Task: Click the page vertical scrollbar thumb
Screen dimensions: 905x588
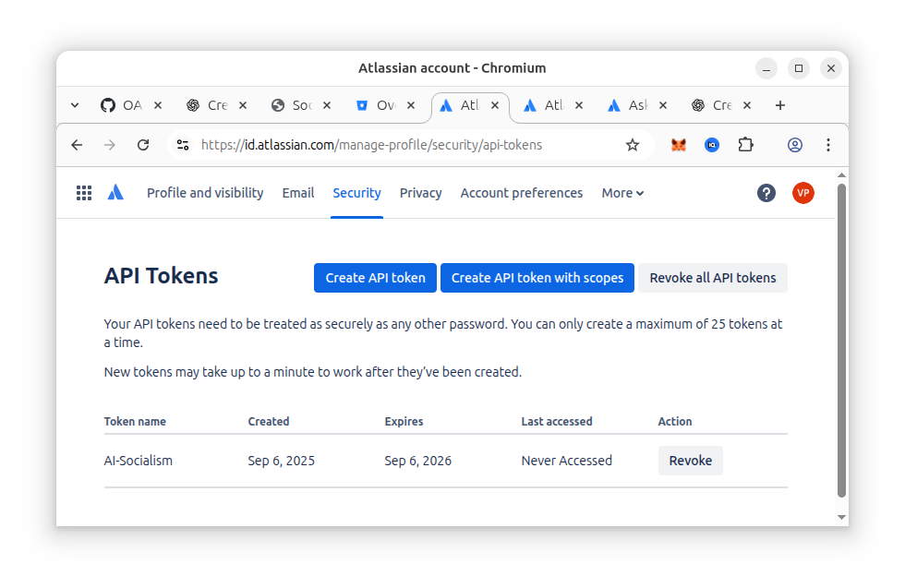Action: (841, 341)
